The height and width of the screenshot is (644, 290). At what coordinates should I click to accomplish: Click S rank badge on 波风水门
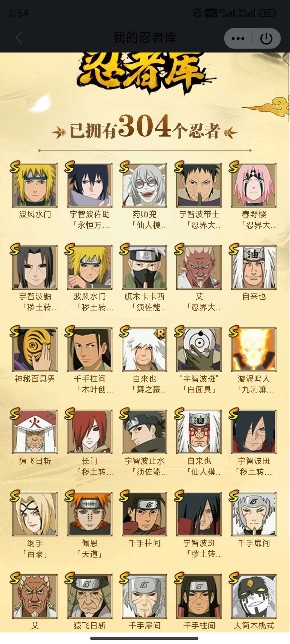pyautogui.click(x=15, y=167)
